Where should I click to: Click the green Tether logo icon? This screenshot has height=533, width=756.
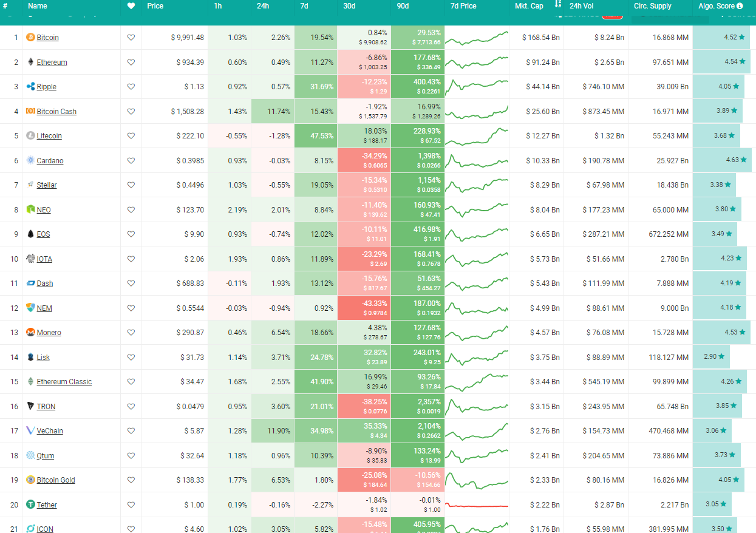coord(30,504)
